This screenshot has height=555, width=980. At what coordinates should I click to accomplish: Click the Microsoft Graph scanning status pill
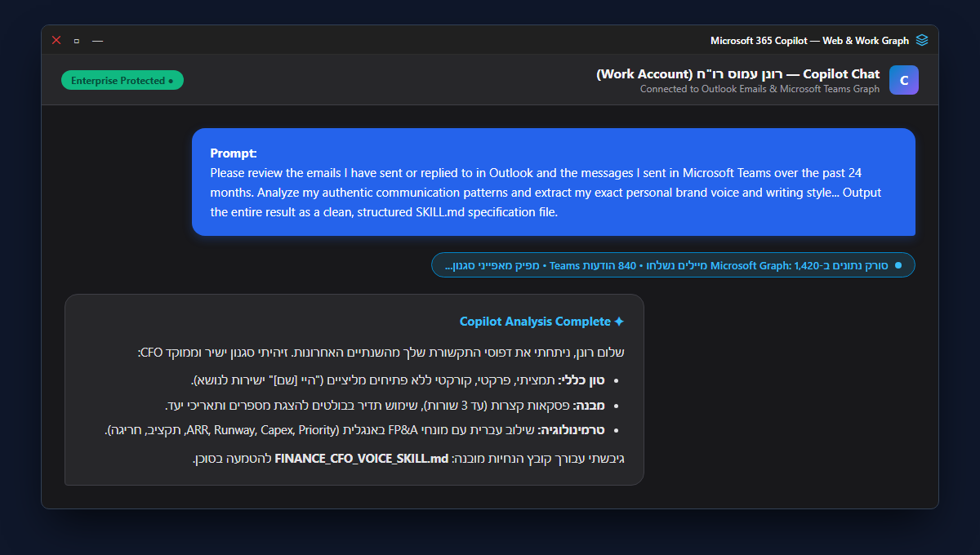click(673, 265)
